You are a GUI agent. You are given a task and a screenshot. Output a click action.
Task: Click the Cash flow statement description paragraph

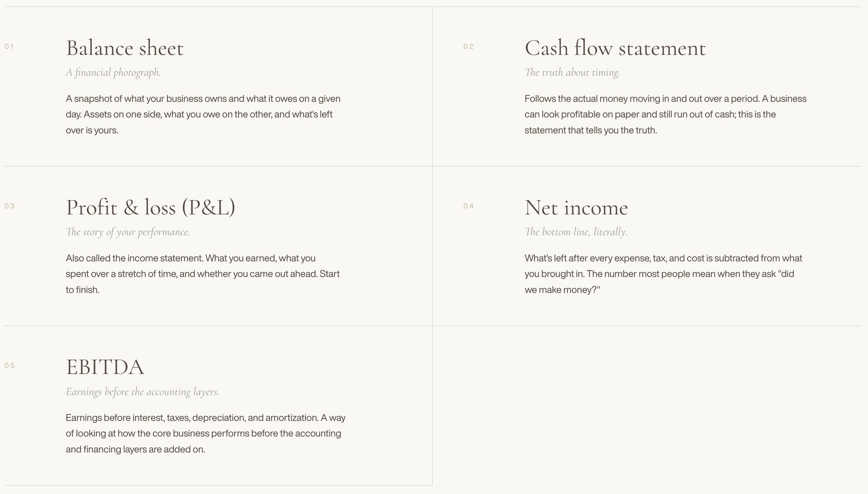(666, 114)
